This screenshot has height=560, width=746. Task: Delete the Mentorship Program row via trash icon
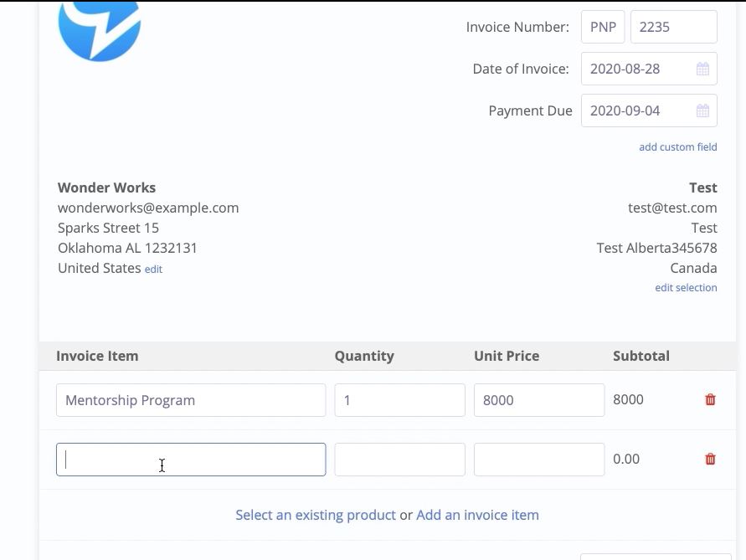(710, 399)
